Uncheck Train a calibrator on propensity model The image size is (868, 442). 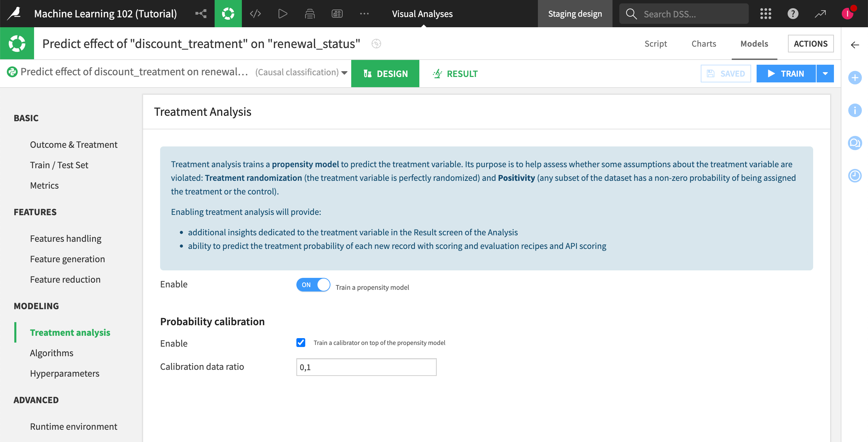pyautogui.click(x=301, y=343)
